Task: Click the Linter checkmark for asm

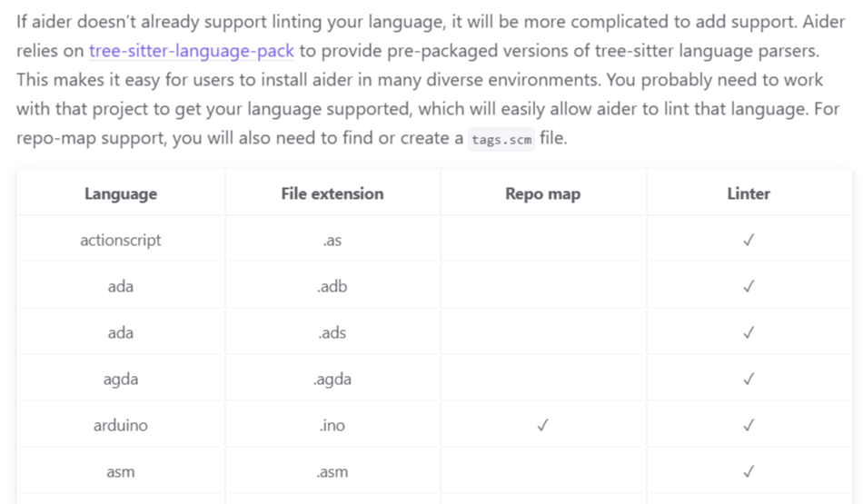Action: 749,471
